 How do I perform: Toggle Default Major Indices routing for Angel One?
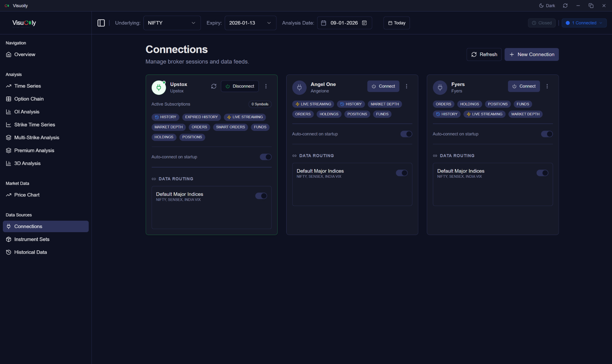pyautogui.click(x=402, y=173)
